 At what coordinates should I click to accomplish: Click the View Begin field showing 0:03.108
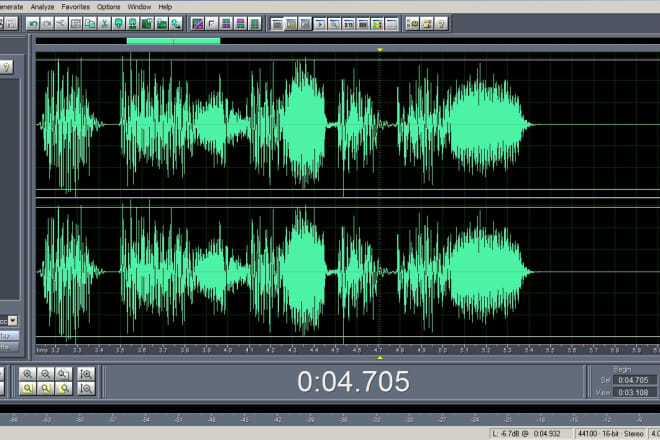[x=634, y=392]
